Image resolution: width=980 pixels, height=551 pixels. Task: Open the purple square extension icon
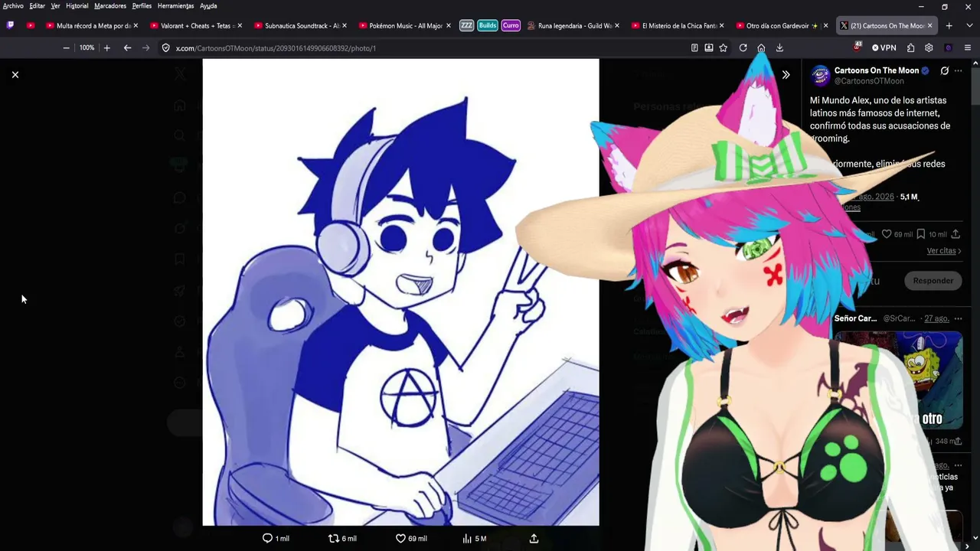point(948,47)
